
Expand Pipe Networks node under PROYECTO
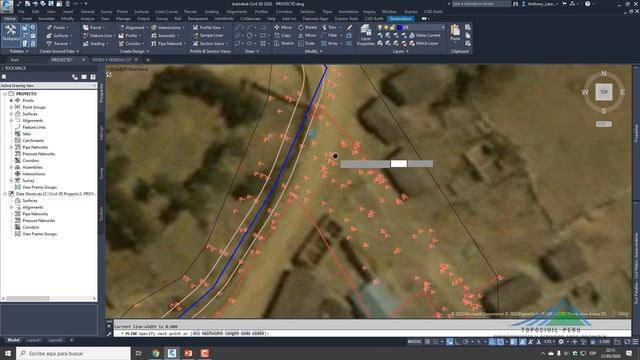11,147
